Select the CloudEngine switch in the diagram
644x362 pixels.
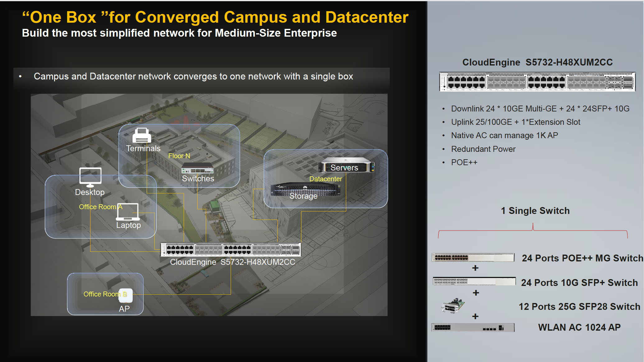[231, 250]
